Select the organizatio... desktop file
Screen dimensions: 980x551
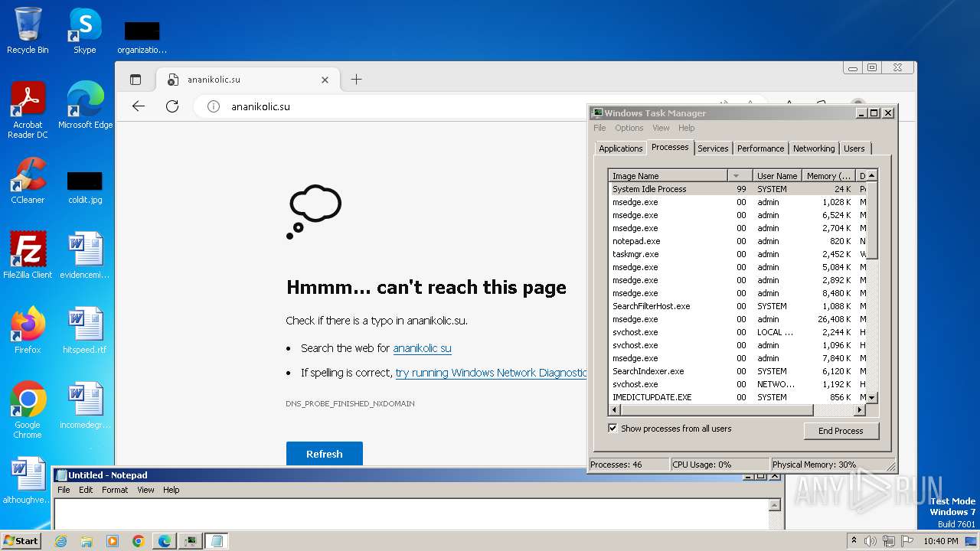click(x=142, y=38)
